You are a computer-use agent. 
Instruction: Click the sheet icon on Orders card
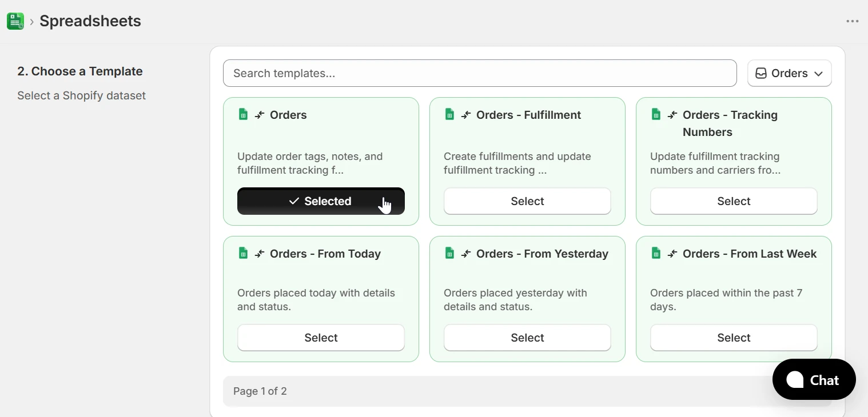(x=243, y=114)
